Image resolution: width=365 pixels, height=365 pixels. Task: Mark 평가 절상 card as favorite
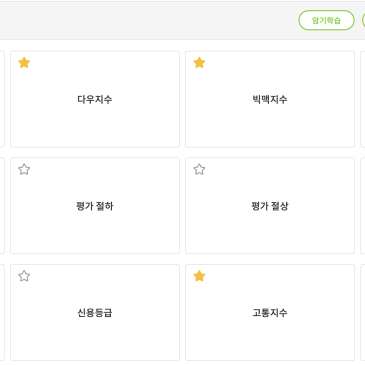tap(199, 169)
